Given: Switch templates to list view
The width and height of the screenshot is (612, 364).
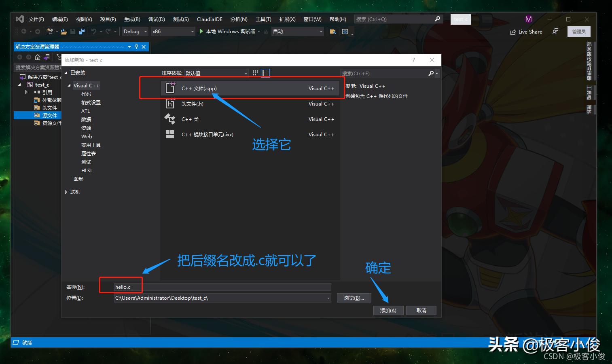Looking at the screenshot, I should [x=265, y=73].
